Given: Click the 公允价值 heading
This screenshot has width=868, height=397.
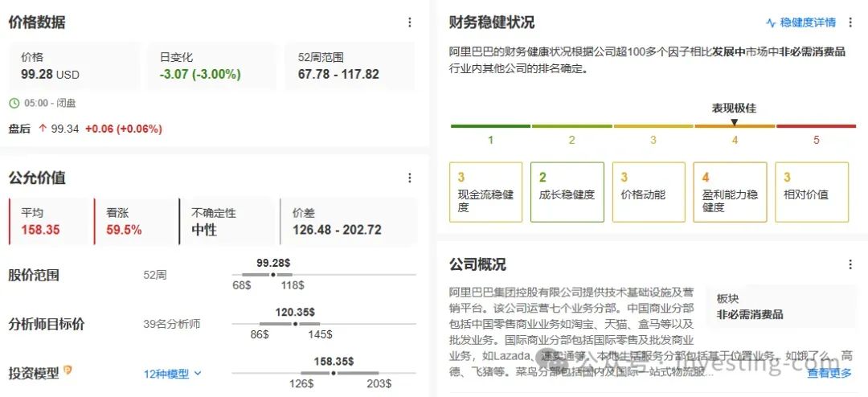Looking at the screenshot, I should pos(37,178).
